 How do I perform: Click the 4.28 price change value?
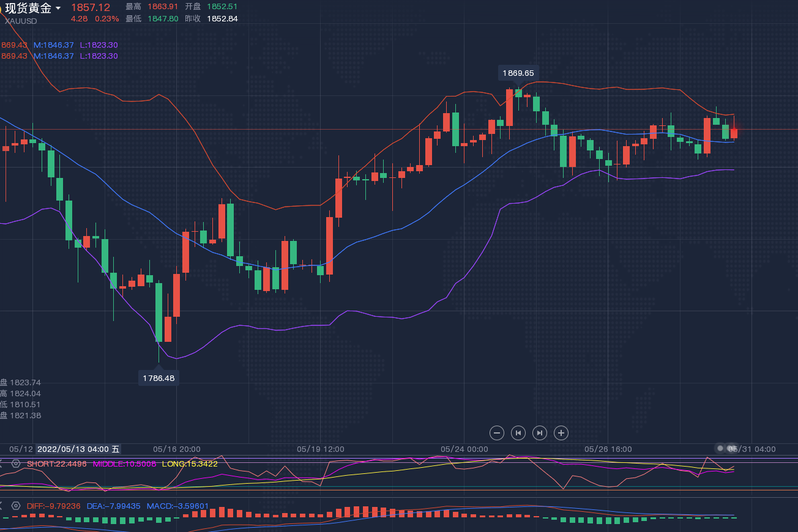coord(80,19)
